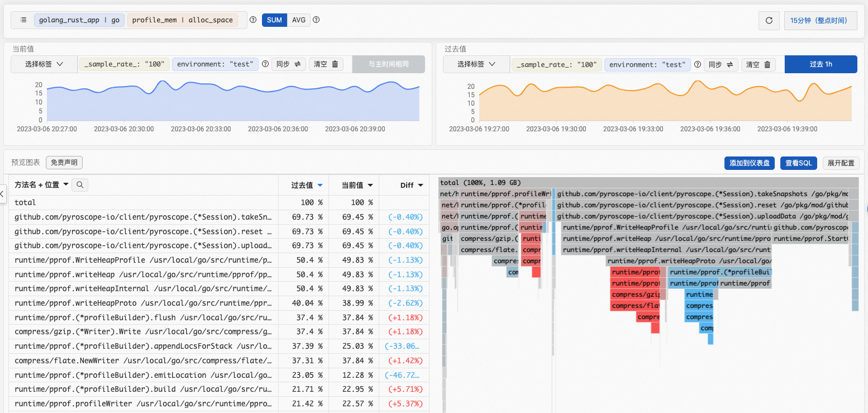Click _sample_rate_ tag in the past value panel
The image size is (868, 413).
[557, 64]
